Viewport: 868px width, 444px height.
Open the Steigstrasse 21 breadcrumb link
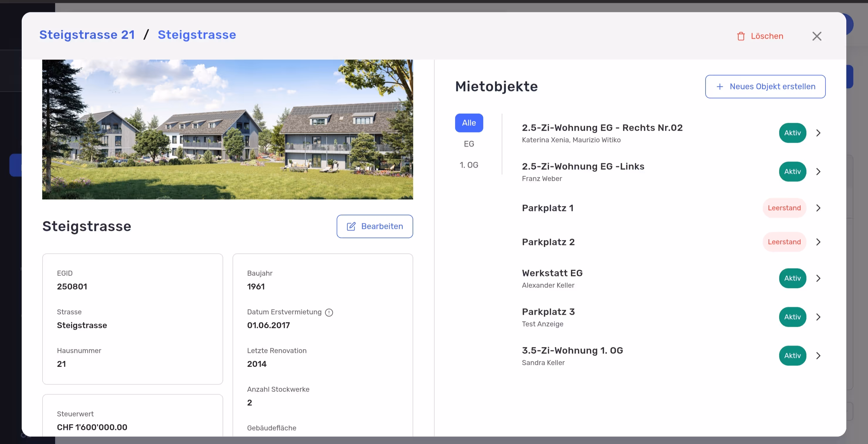pyautogui.click(x=87, y=35)
